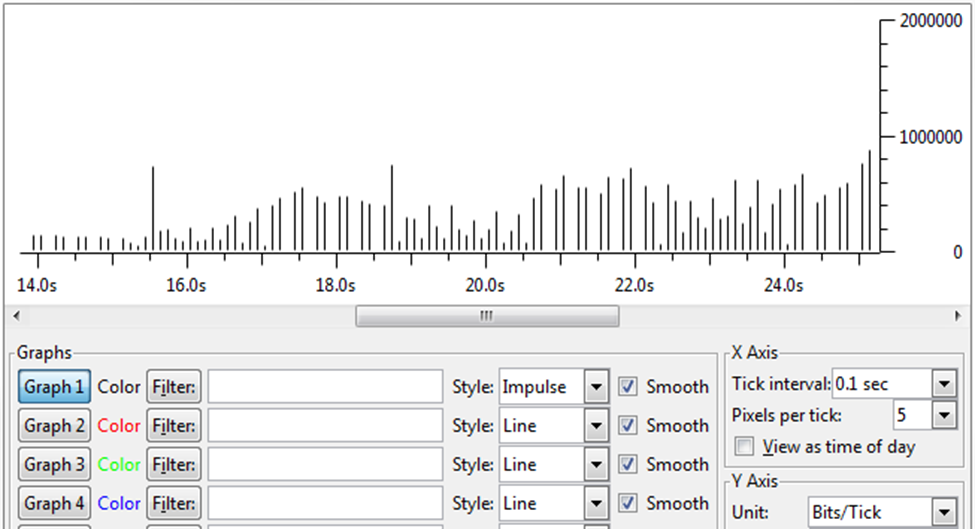The image size is (975, 529).
Task: Open the Y Axis Unit dropdown
Action: click(x=882, y=512)
